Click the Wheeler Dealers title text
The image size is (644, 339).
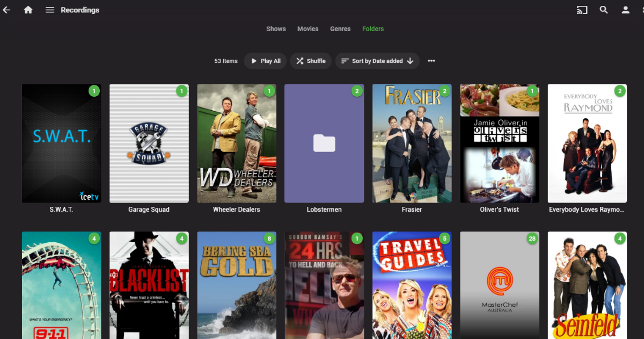(237, 210)
